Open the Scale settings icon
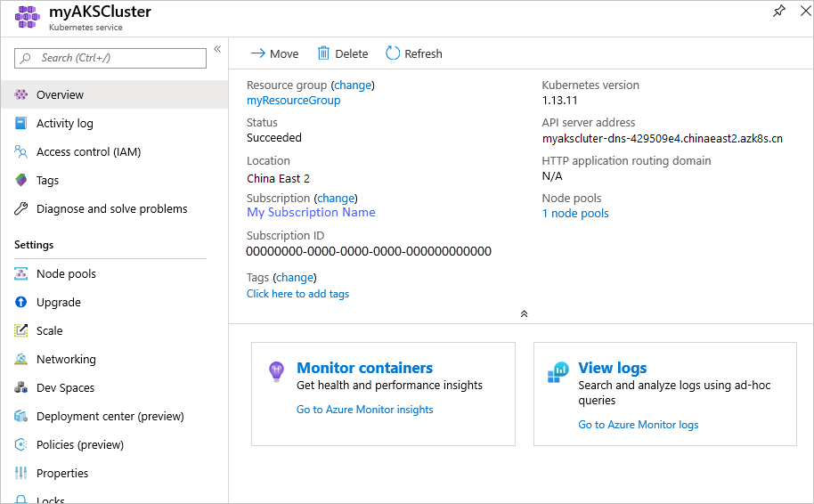 [x=21, y=331]
